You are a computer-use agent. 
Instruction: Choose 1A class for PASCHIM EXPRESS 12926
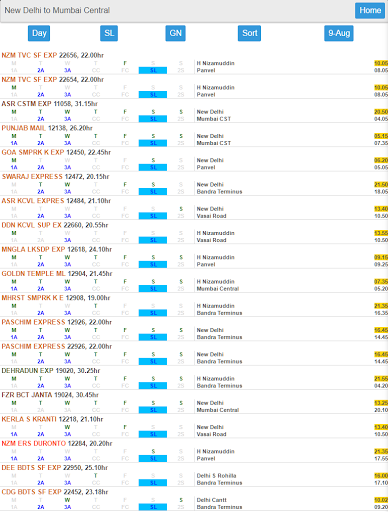pyautogui.click(x=14, y=337)
